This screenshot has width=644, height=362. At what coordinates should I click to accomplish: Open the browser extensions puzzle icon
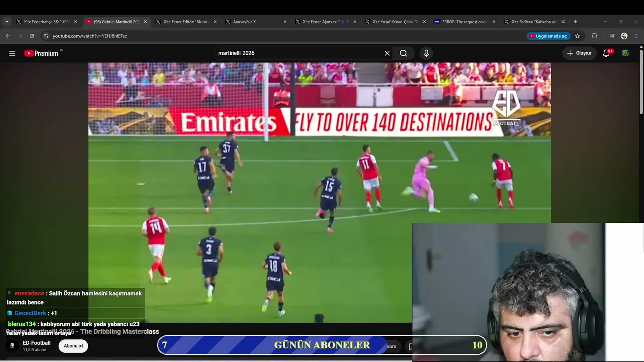[x=594, y=36]
